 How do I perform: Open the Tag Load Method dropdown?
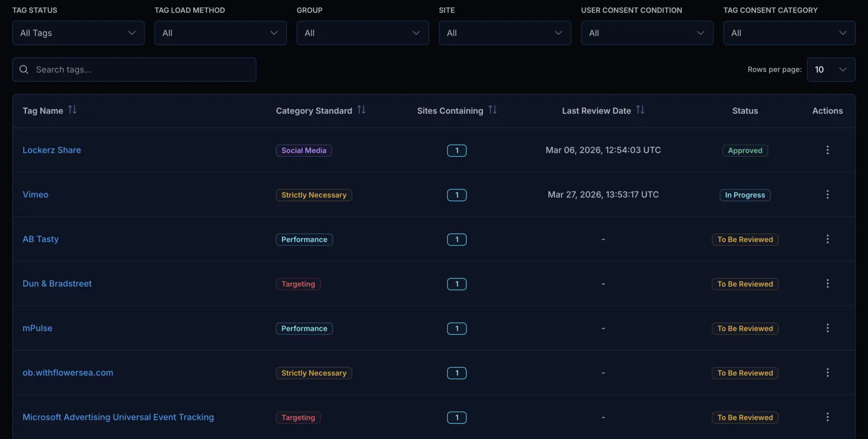point(220,33)
